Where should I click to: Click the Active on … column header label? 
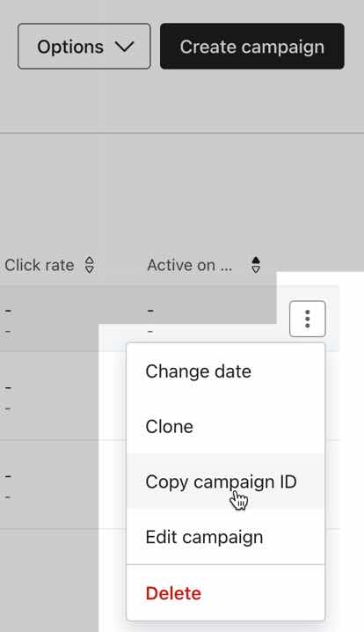pyautogui.click(x=190, y=265)
